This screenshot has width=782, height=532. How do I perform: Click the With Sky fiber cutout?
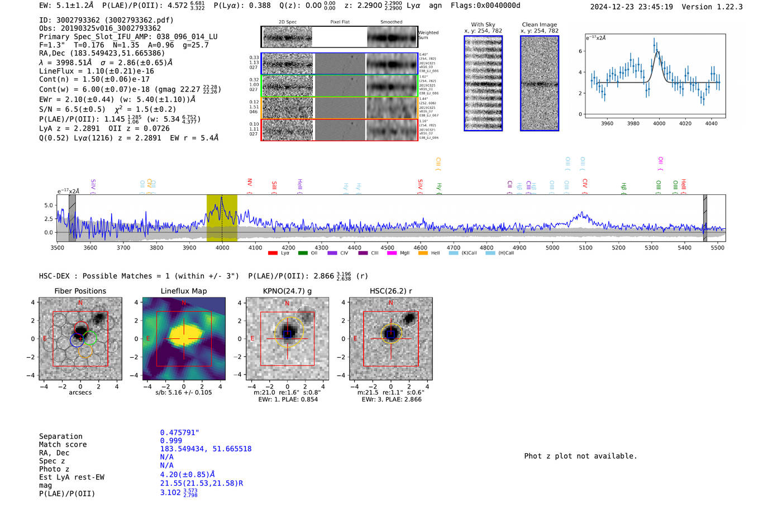(483, 83)
